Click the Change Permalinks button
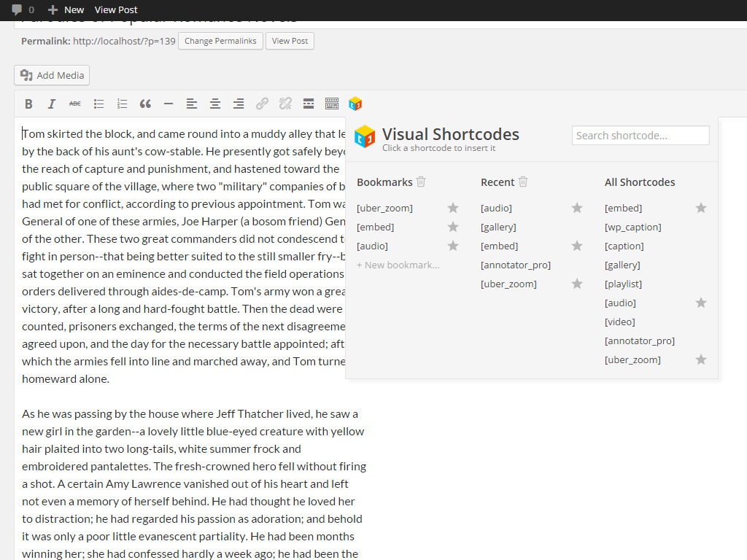The image size is (747, 560). (x=220, y=41)
